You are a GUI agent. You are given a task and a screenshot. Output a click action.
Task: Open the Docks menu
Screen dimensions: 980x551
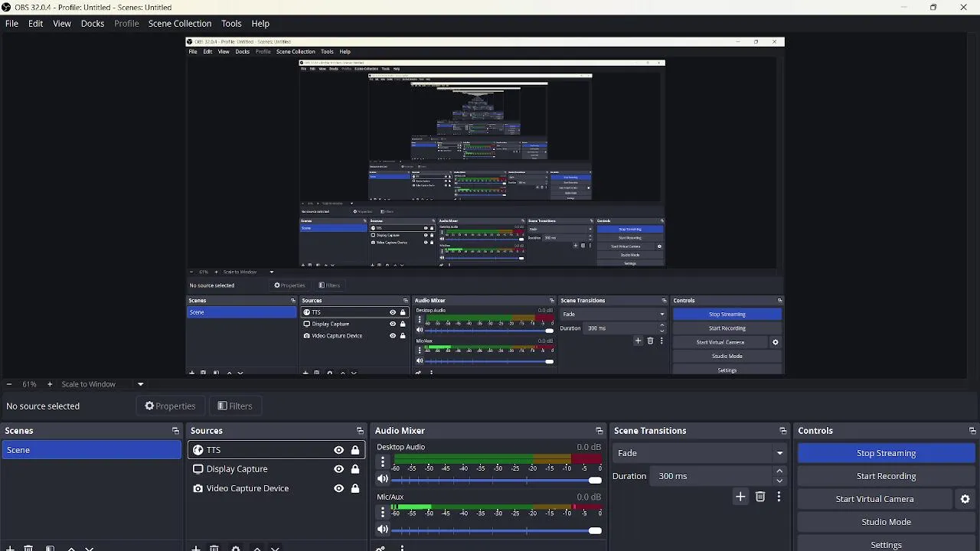tap(93, 24)
